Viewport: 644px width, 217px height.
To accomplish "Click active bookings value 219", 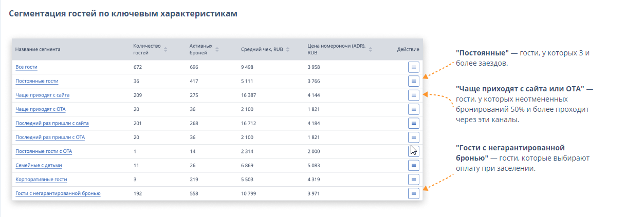I will 194,180.
